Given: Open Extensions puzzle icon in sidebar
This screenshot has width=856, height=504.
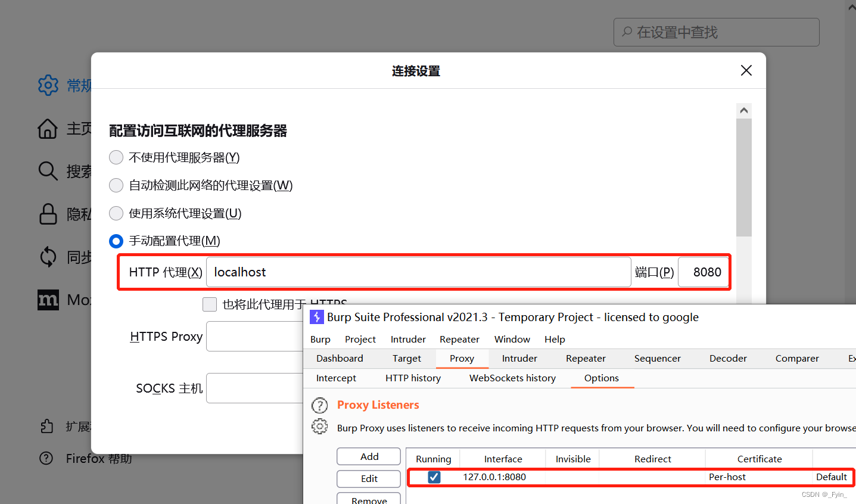Looking at the screenshot, I should click(46, 426).
